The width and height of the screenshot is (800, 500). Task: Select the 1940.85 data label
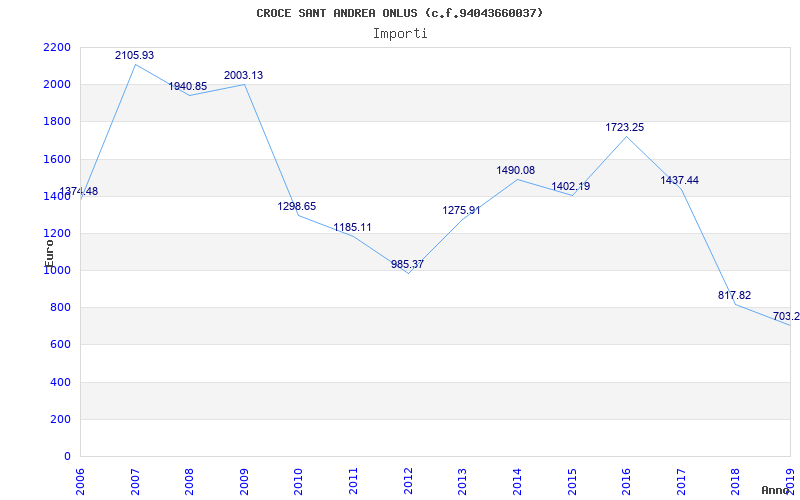click(188, 86)
